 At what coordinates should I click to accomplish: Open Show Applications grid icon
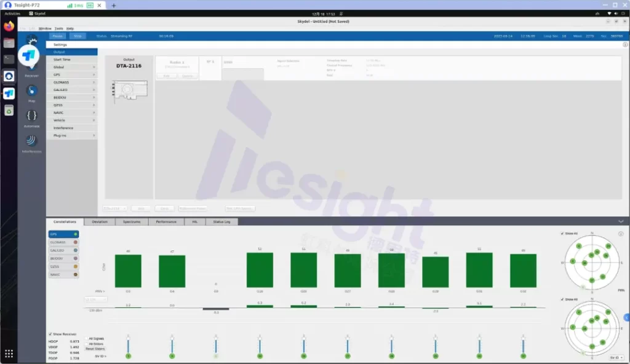click(x=9, y=354)
